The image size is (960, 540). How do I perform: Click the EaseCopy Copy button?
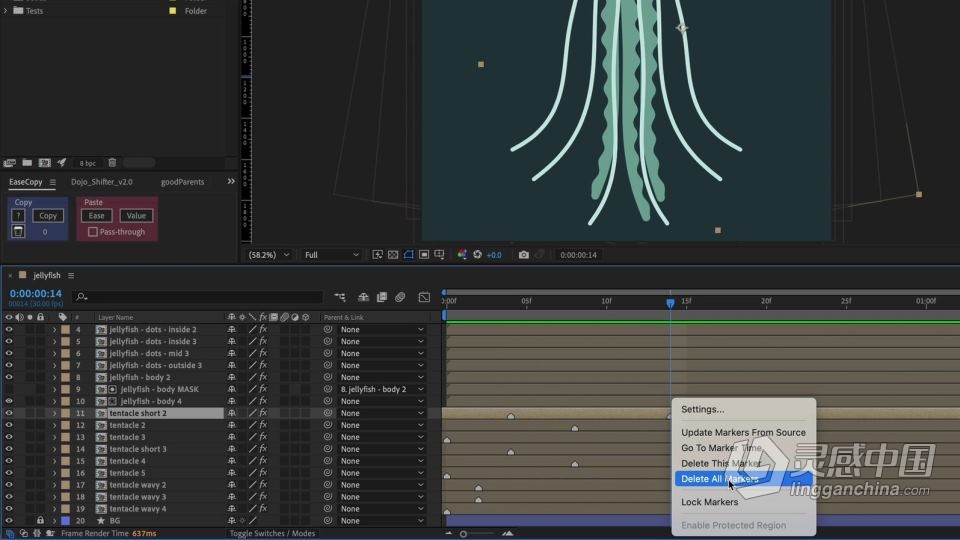click(x=48, y=216)
